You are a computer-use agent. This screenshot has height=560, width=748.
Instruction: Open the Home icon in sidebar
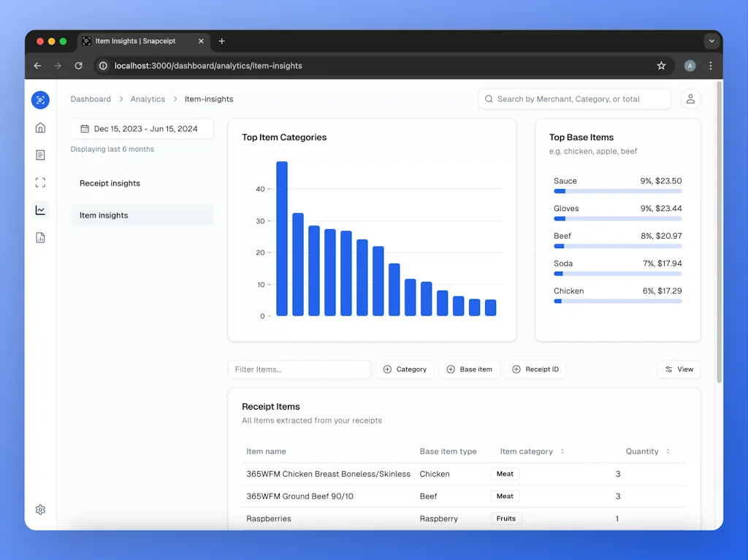[x=40, y=128]
